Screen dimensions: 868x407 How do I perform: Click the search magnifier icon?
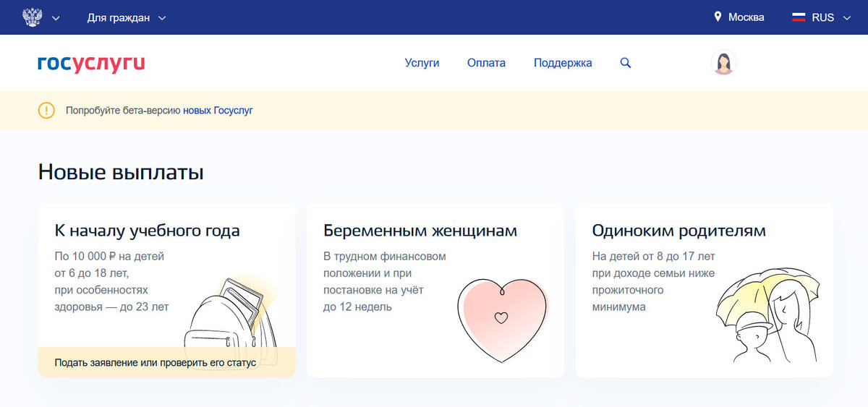[x=626, y=63]
